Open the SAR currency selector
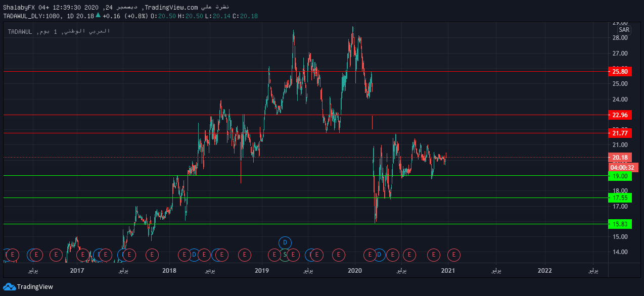This screenshot has width=644, height=296. click(624, 30)
